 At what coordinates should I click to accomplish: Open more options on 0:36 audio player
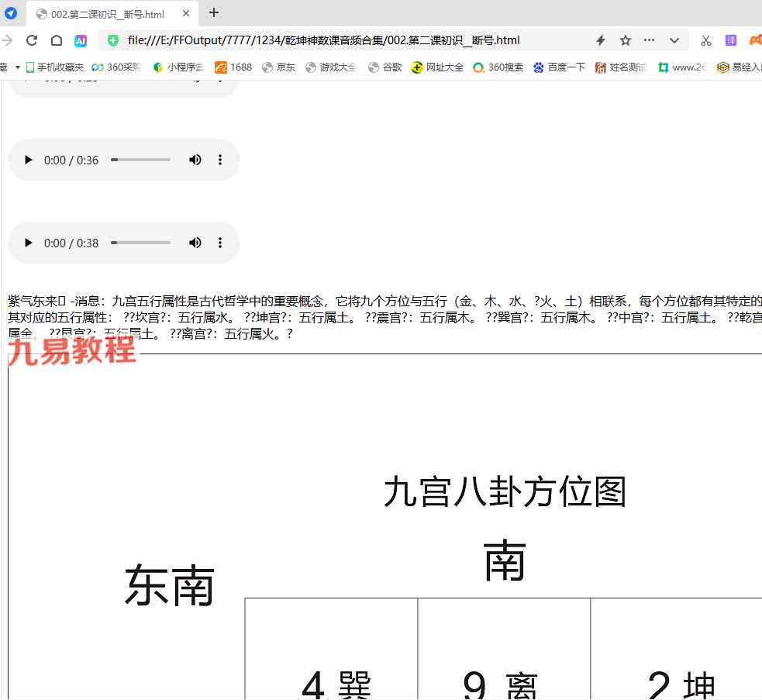pos(220,160)
